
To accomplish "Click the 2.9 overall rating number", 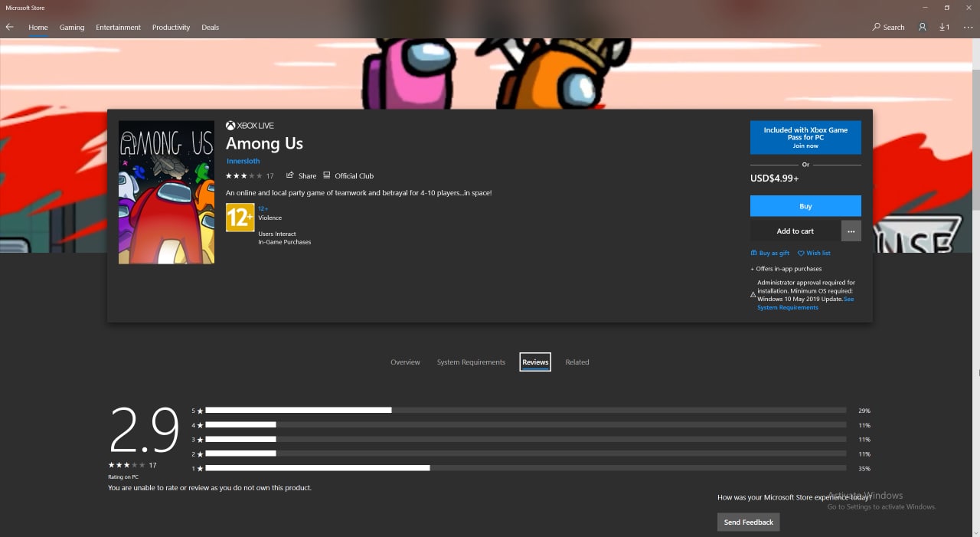I will coord(144,431).
